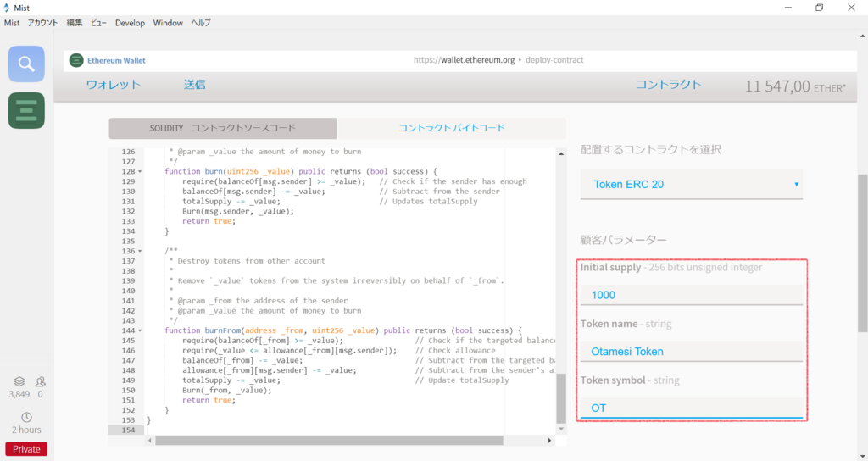Click the Initial supply field containing 1000
Screen dimensions: 868x461
[692, 295]
